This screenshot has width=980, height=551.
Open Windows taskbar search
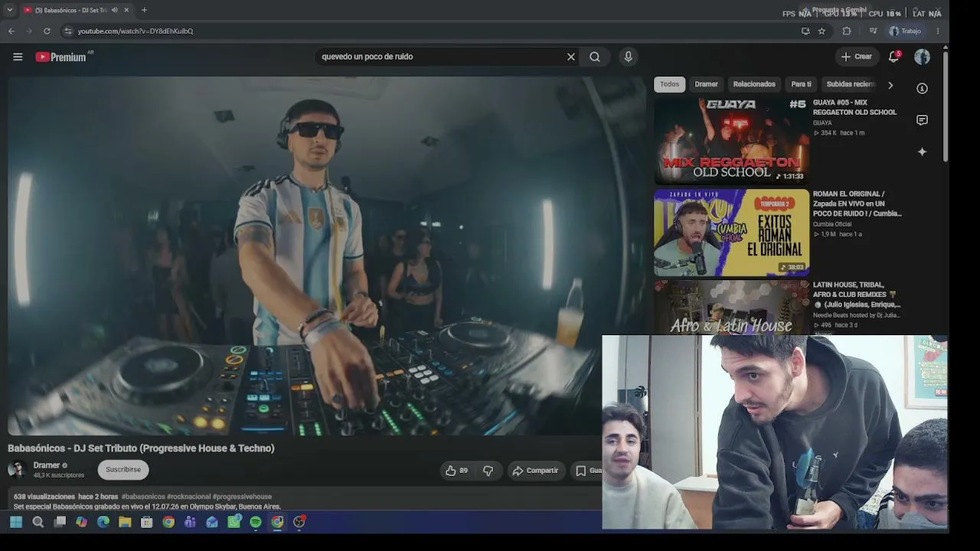(38, 522)
